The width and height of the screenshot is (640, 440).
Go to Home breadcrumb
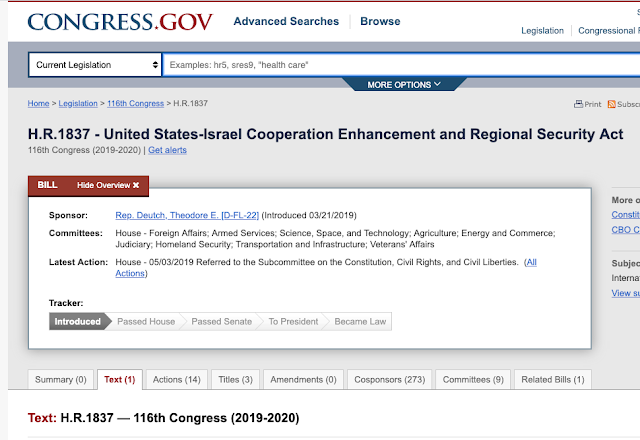[38, 104]
